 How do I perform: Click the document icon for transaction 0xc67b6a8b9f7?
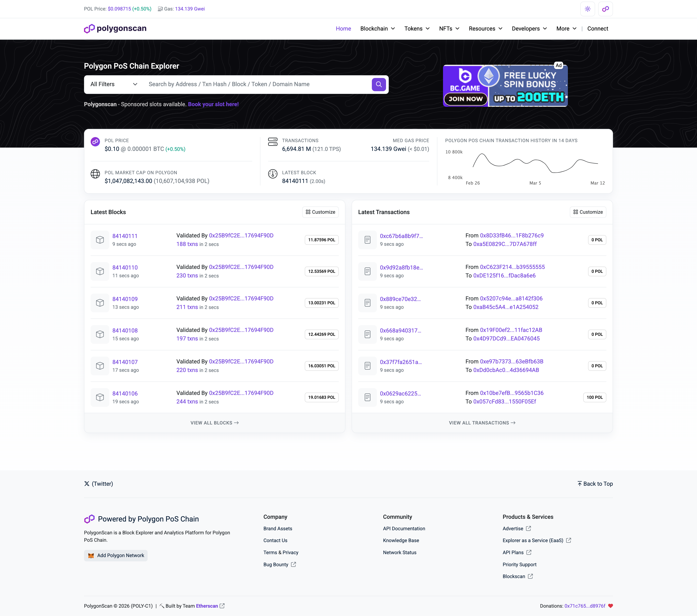pos(367,240)
